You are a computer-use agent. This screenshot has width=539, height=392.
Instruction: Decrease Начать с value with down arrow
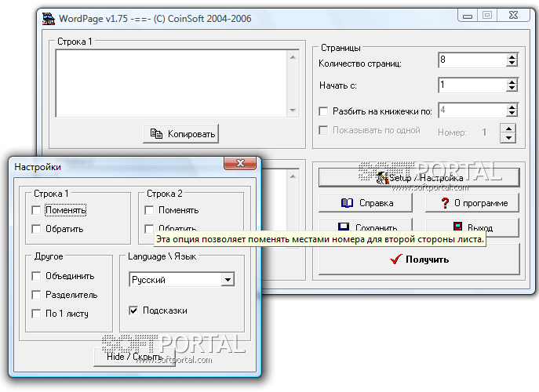click(512, 89)
